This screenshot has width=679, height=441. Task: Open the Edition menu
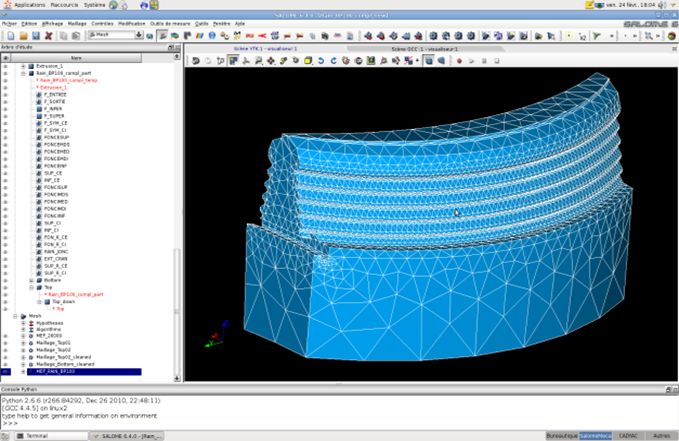(29, 23)
